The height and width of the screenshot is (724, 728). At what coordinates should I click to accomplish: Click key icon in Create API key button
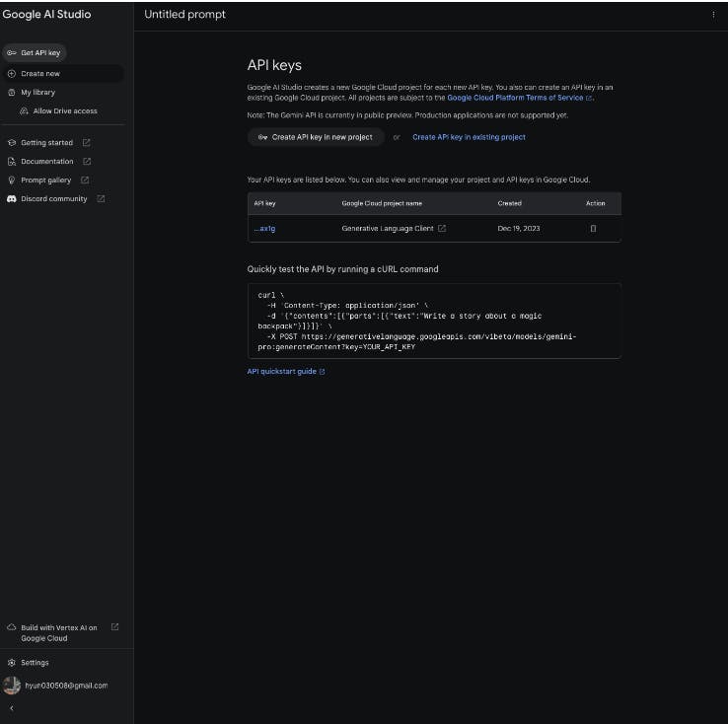click(x=262, y=137)
